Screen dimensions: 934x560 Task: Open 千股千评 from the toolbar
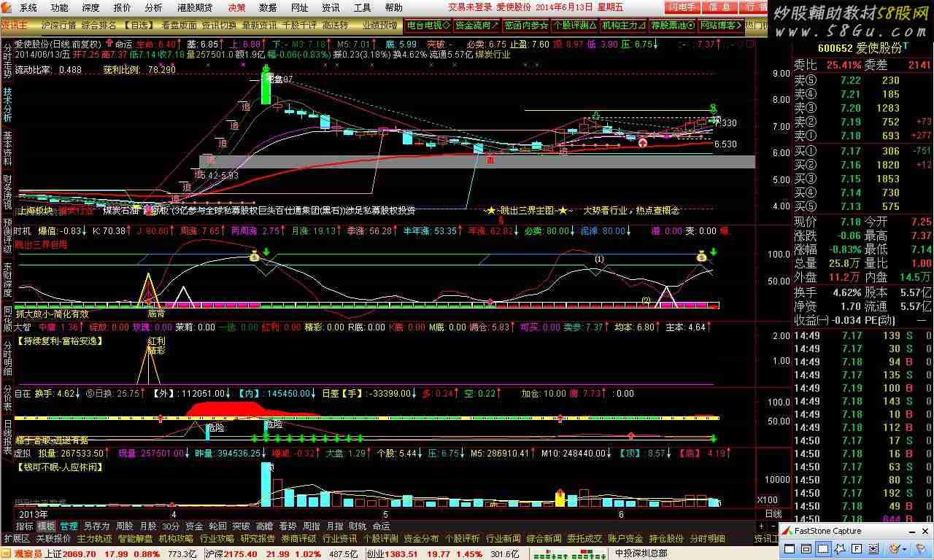coord(299,25)
